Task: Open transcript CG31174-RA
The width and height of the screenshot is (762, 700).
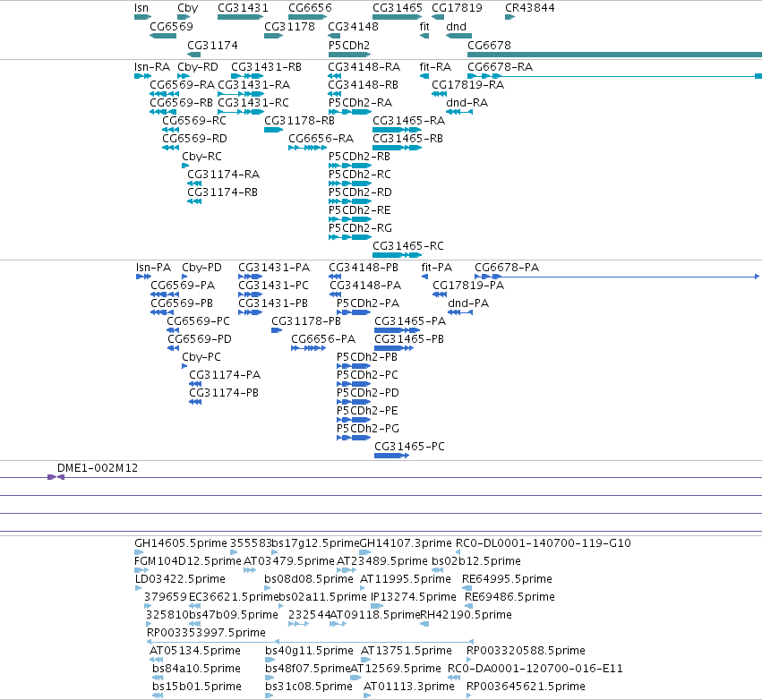Action: [x=194, y=184]
